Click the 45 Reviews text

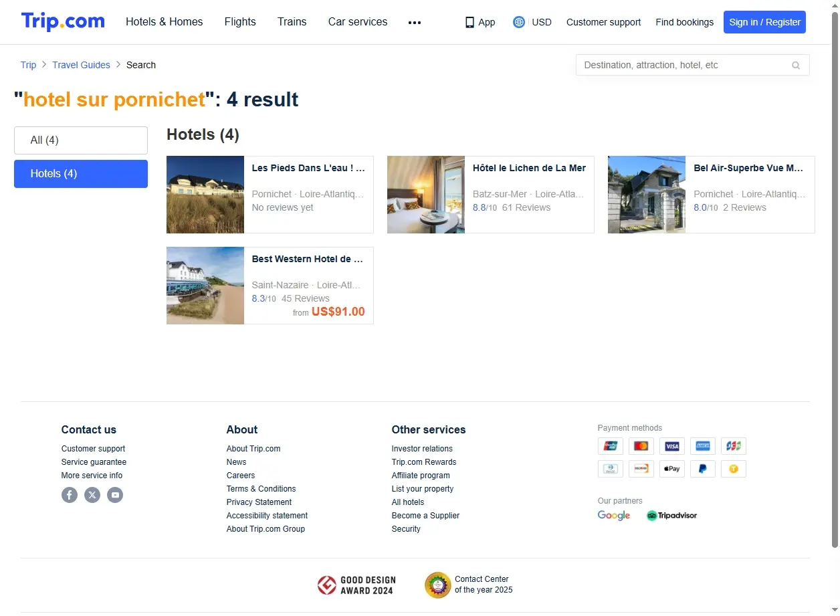[306, 298]
